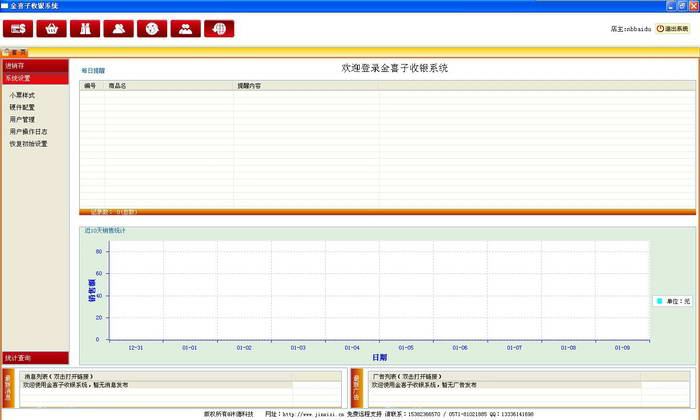
Task: Collapse the 系统设置 sidebar section
Action: click(x=36, y=78)
